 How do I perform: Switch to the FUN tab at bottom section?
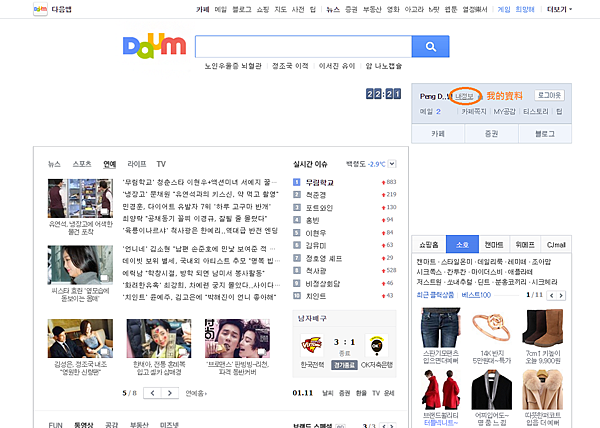pos(55,425)
